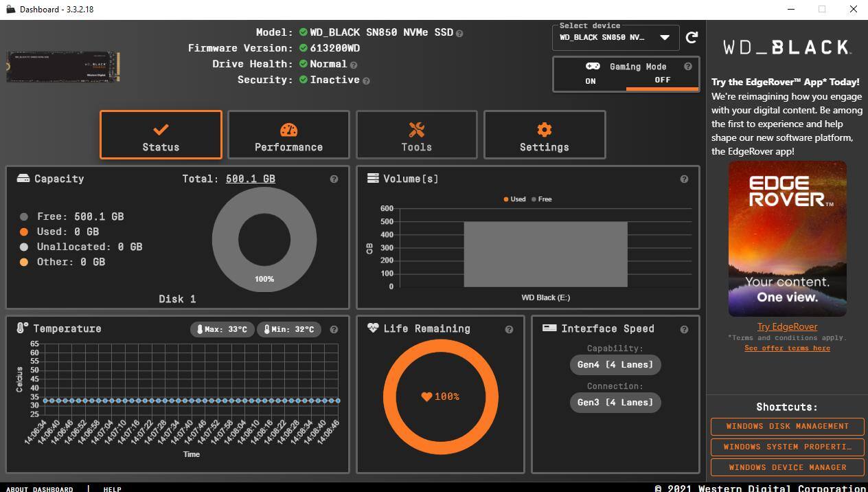The image size is (868, 492).
Task: Click help icon beside Security Inactive
Action: (366, 81)
